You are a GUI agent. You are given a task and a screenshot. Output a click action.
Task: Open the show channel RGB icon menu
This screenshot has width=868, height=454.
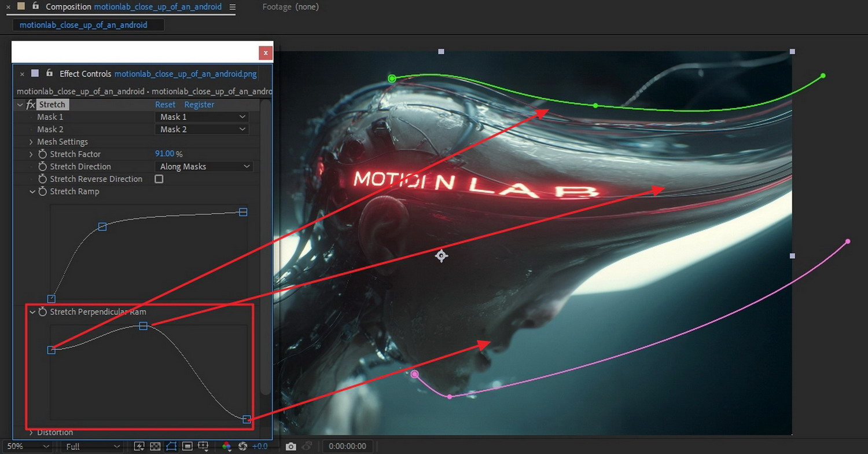pos(226,446)
